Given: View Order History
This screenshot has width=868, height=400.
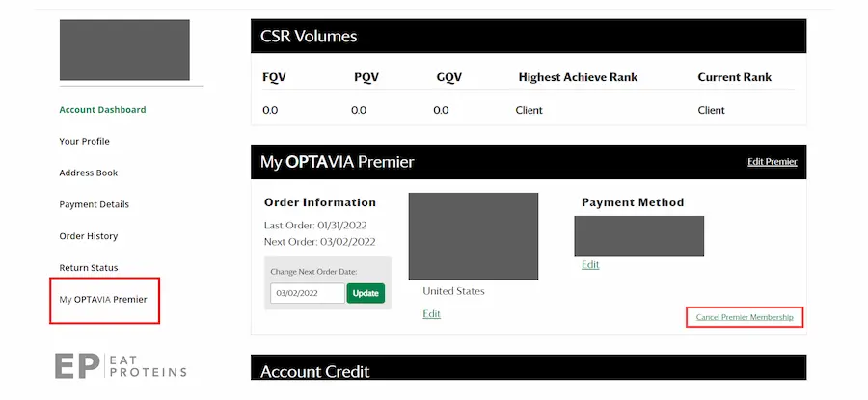Looking at the screenshot, I should [89, 236].
